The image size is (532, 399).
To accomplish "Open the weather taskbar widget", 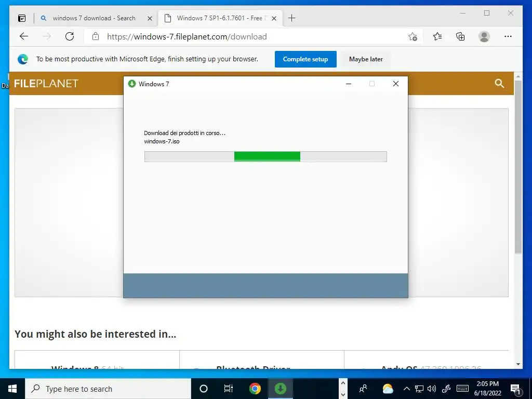I will coord(388,389).
